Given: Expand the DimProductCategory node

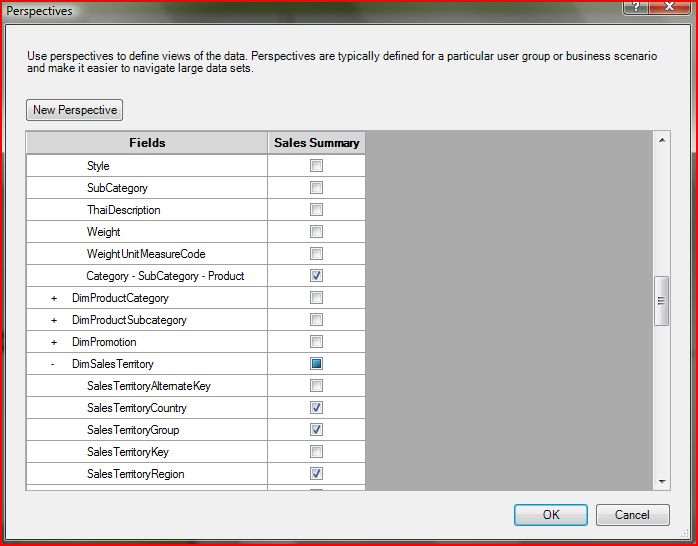Looking at the screenshot, I should (54, 298).
